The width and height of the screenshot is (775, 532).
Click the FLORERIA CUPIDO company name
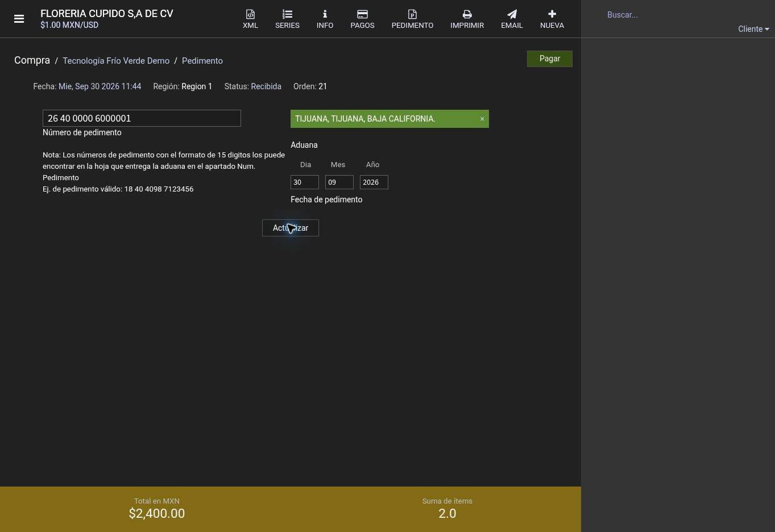[107, 14]
